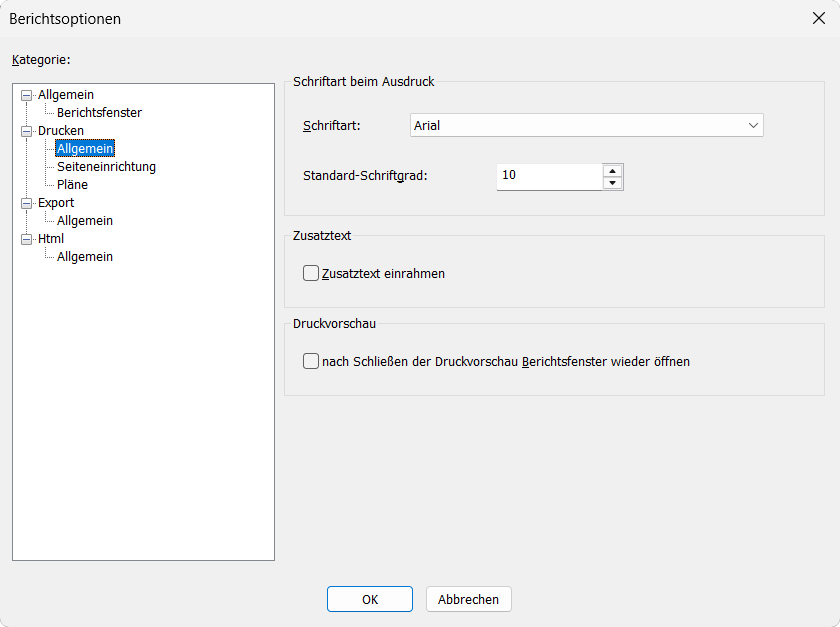The height and width of the screenshot is (627, 840).
Task: Select Pläne in the category tree
Action: tap(72, 185)
